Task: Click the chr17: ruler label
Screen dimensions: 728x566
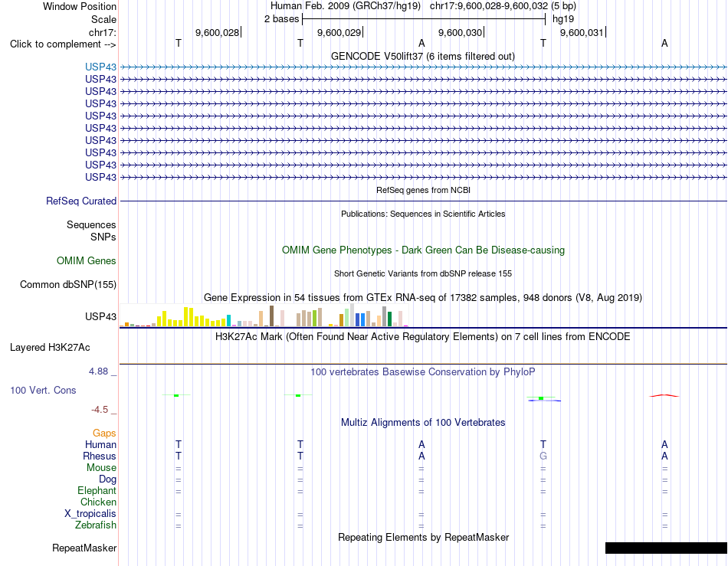Action: click(102, 32)
